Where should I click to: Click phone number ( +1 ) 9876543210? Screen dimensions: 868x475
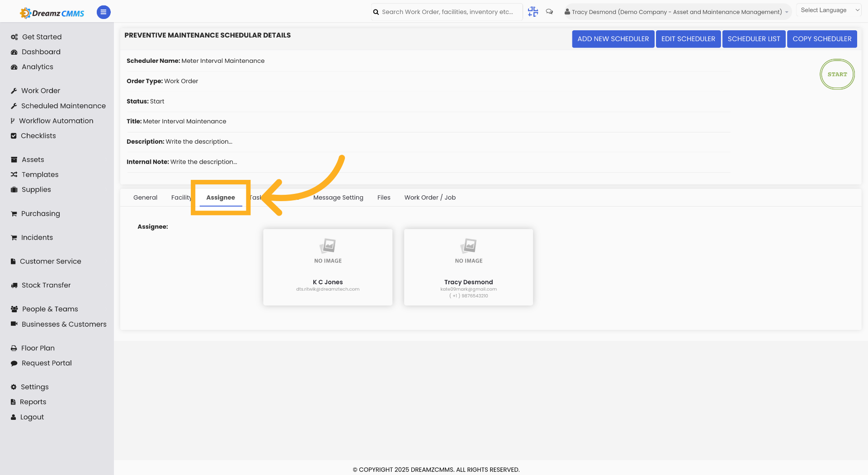(x=468, y=296)
